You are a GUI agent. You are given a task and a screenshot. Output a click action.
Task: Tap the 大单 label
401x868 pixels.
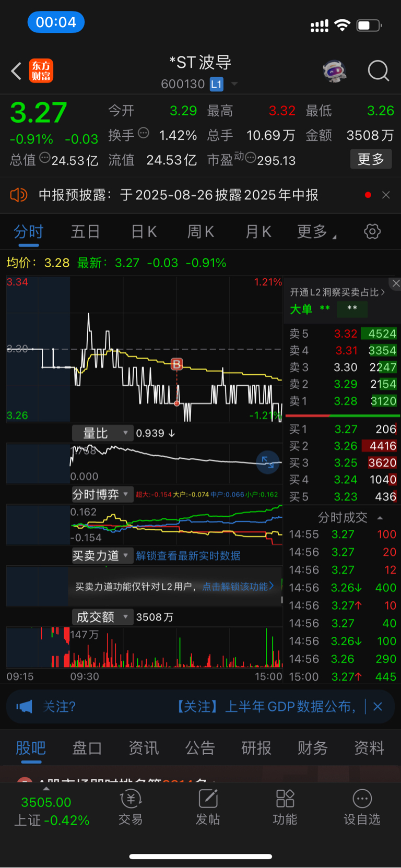301,309
